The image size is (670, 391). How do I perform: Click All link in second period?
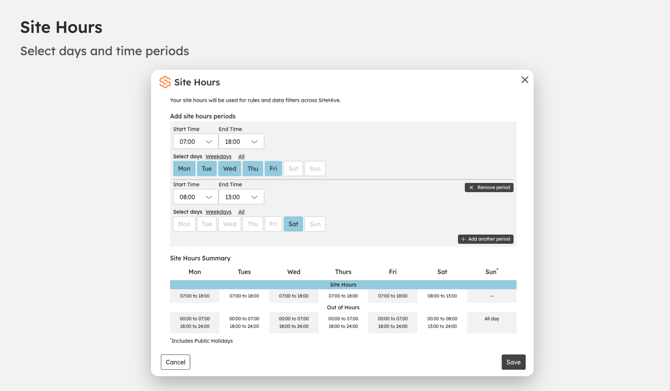pyautogui.click(x=241, y=212)
